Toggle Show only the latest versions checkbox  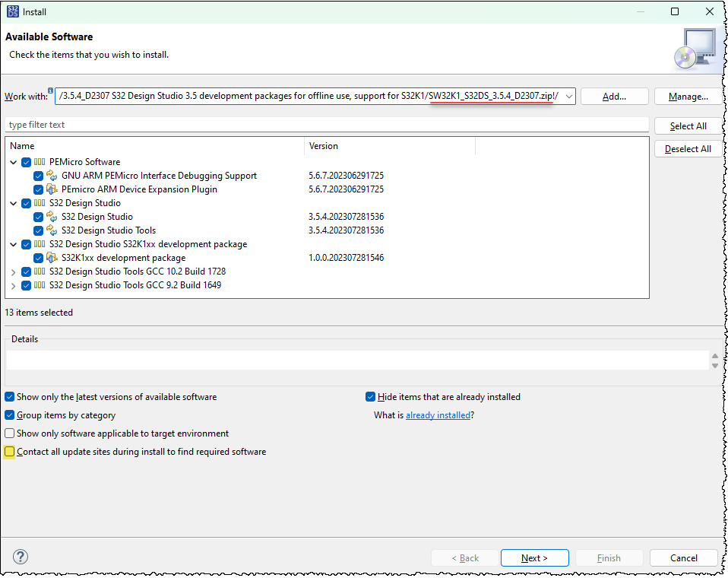(x=9, y=397)
